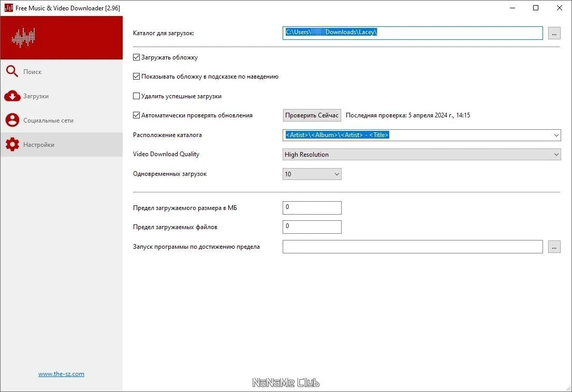The width and height of the screenshot is (572, 392).
Task: Click the Предел загружаемого размера в МБ field
Action: point(312,208)
